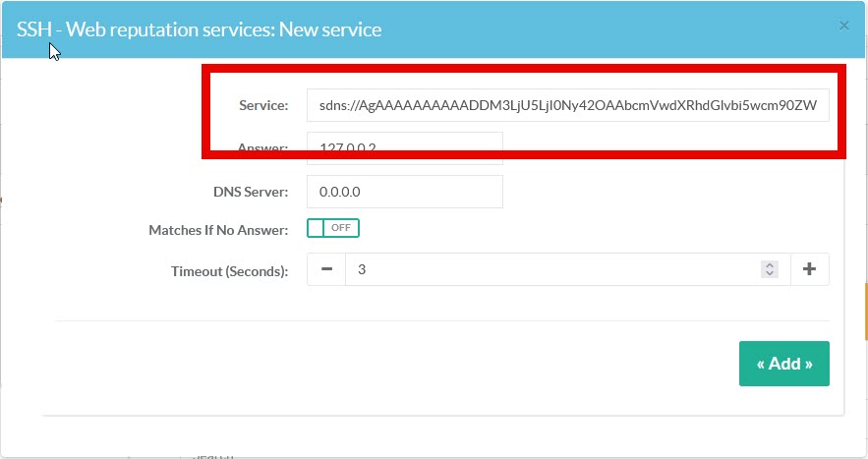Focus the Answer text field
Image resolution: width=868 pixels, height=459 pixels.
[404, 148]
